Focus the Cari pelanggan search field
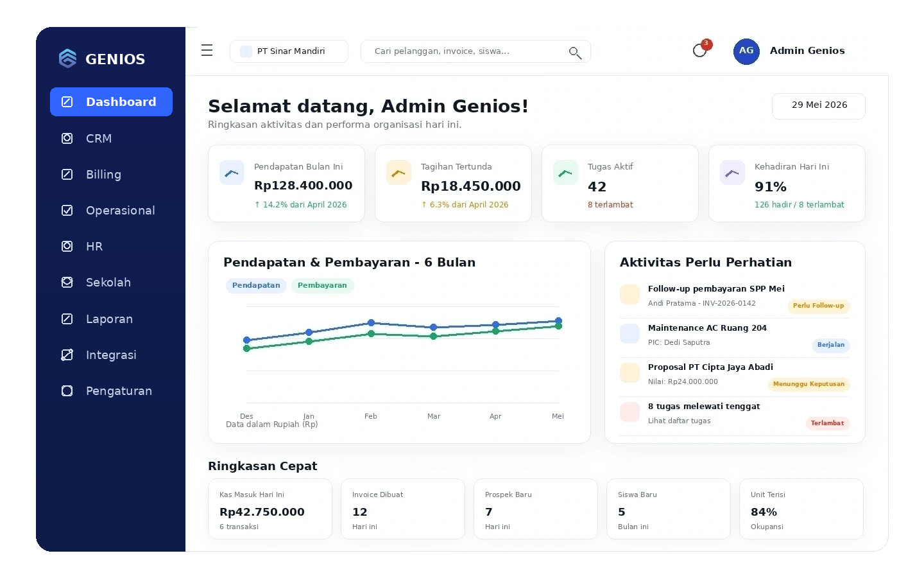This screenshot has width=924, height=578. 475,51
